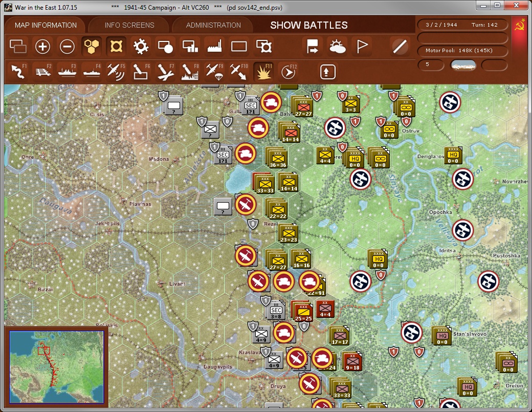
Task: Click the Soviet hammer and sickle flag
Action: pyautogui.click(x=519, y=26)
